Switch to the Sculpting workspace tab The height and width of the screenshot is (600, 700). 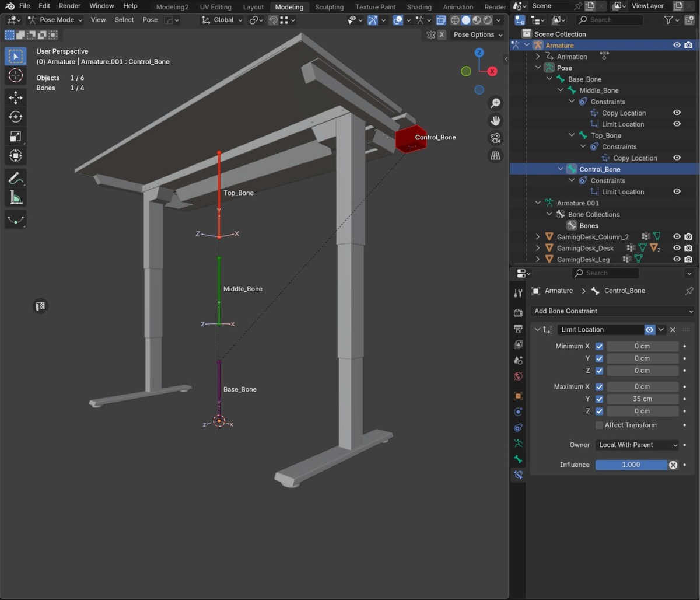click(329, 7)
